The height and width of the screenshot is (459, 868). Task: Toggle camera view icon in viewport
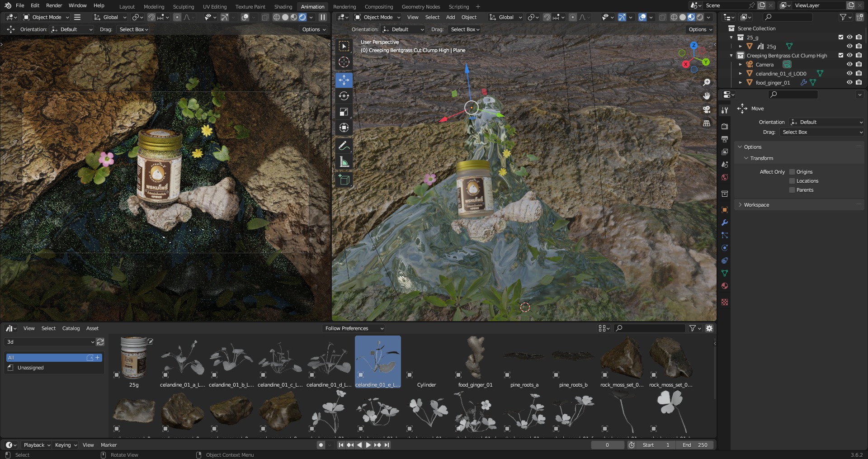(x=707, y=109)
